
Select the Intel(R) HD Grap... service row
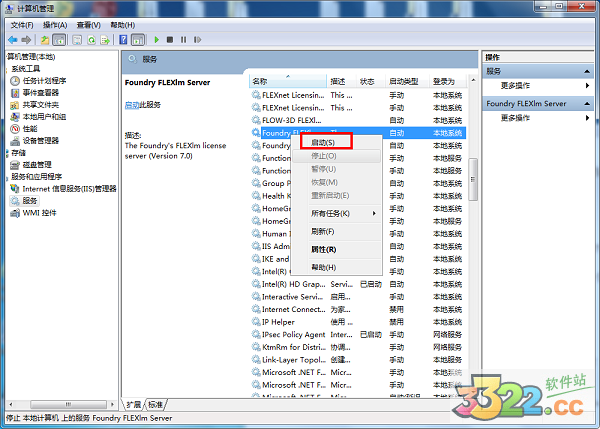pos(357,284)
